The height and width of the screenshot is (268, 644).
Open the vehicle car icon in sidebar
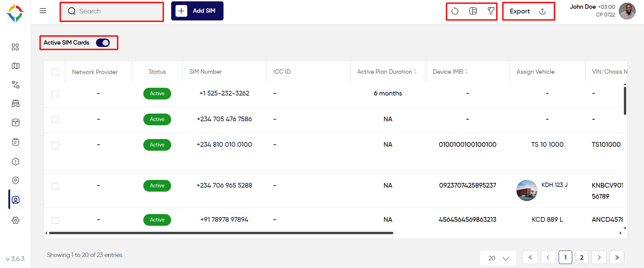click(x=15, y=104)
